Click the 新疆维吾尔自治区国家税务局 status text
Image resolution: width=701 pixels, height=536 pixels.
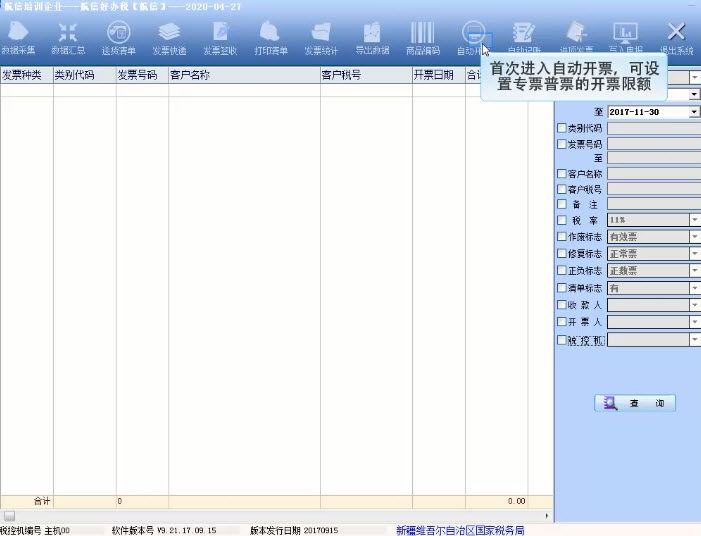coord(460,531)
